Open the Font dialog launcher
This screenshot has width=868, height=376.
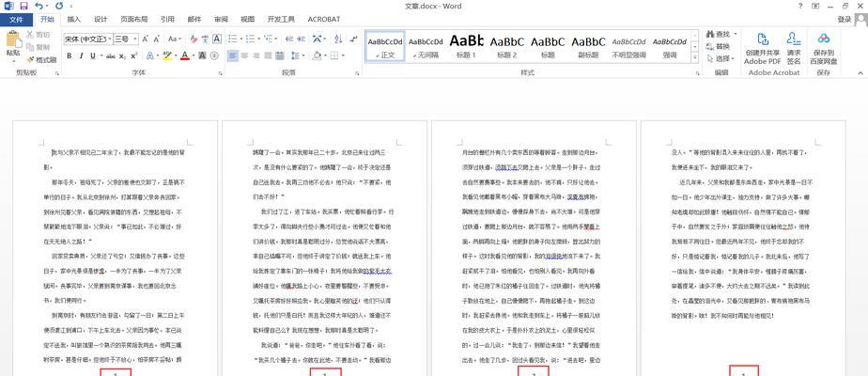click(221, 73)
